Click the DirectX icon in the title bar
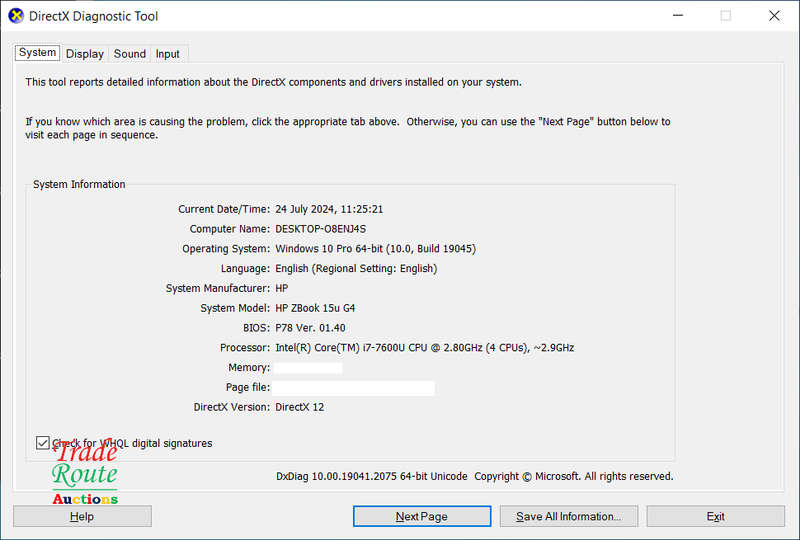 [16, 16]
